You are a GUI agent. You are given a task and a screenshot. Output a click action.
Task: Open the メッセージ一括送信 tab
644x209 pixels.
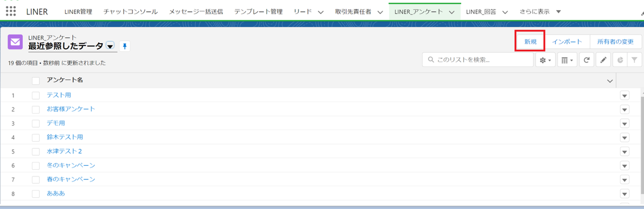coord(196,12)
